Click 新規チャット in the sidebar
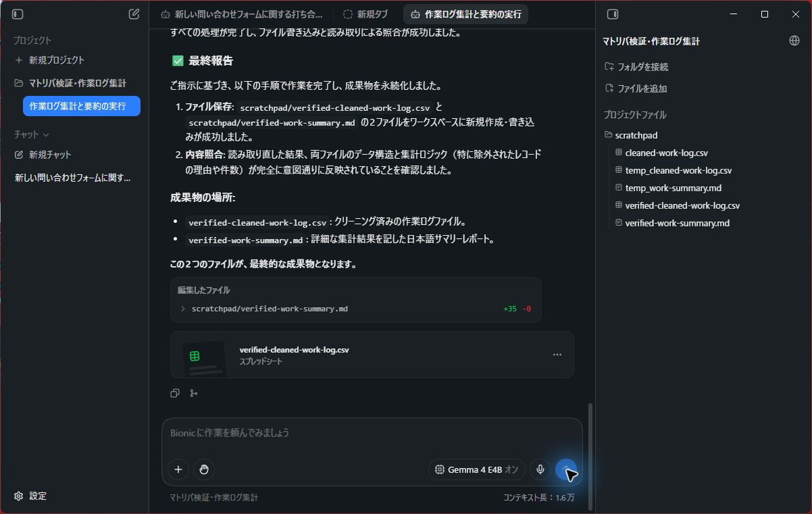Viewport: 812px width, 514px height. 43,155
